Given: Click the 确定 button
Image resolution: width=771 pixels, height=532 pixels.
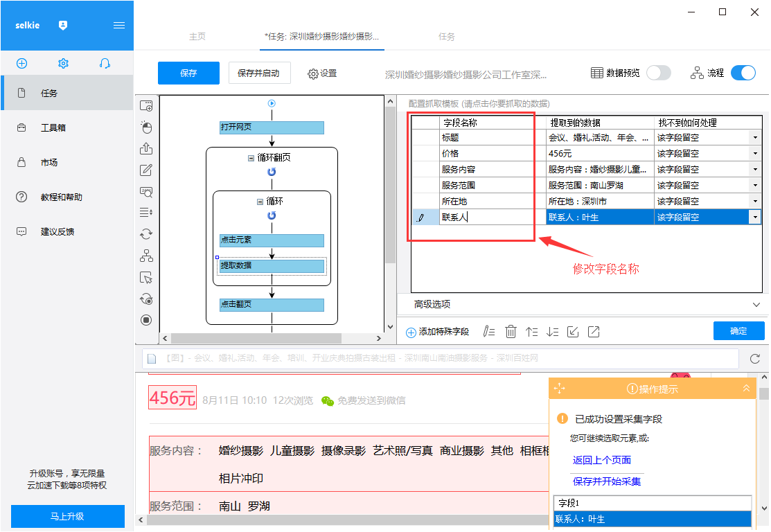Looking at the screenshot, I should coord(738,331).
